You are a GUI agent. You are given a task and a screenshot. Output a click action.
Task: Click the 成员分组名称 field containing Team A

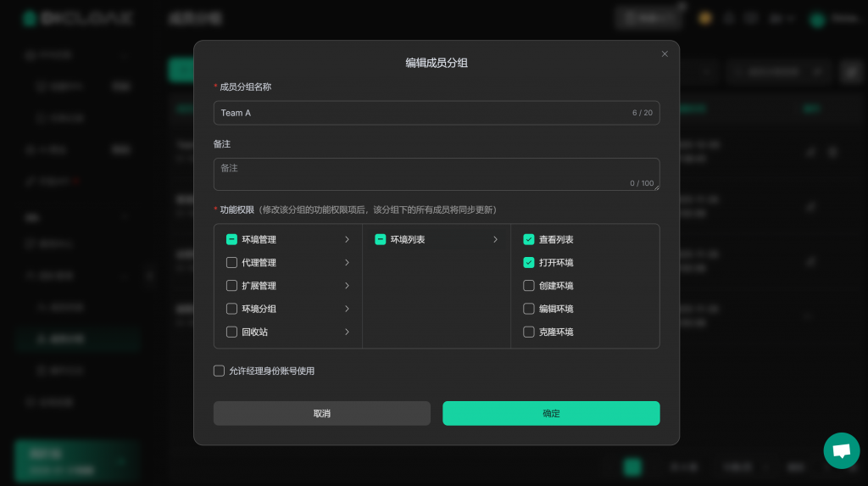coord(424,113)
